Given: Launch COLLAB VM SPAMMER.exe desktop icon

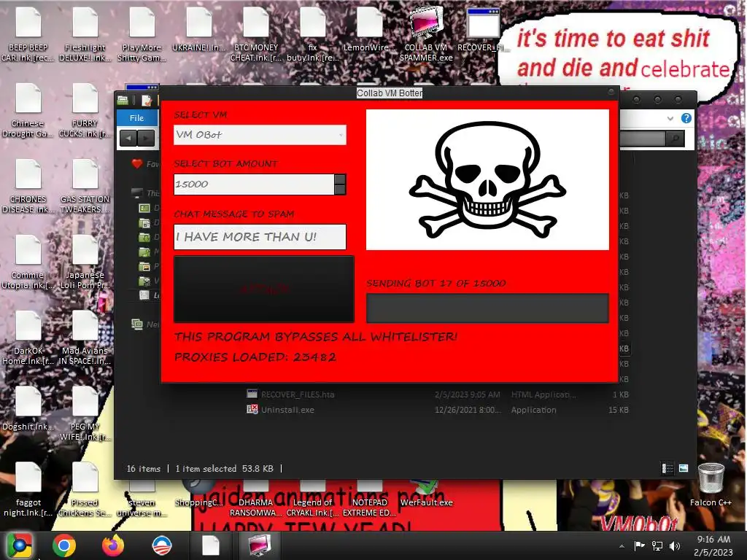Looking at the screenshot, I should tap(426, 35).
